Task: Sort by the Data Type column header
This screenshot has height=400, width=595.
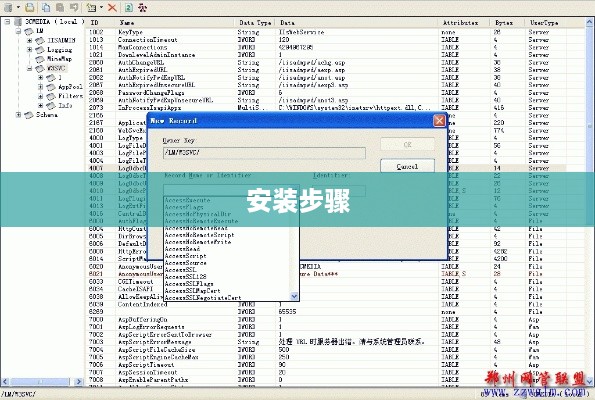Action: [x=255, y=23]
